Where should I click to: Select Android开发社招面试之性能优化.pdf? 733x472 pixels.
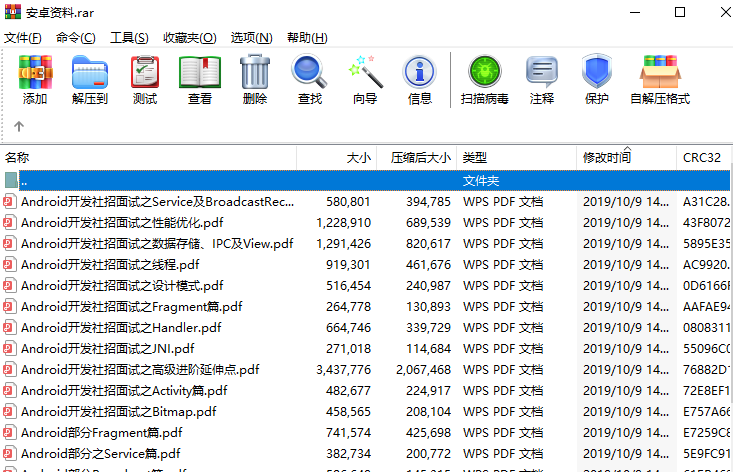pyautogui.click(x=122, y=222)
